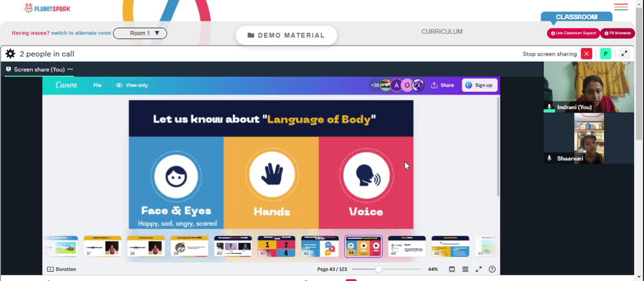Image resolution: width=644 pixels, height=281 pixels.
Task: Select slide thumbnail 38
Action: [x=146, y=246]
